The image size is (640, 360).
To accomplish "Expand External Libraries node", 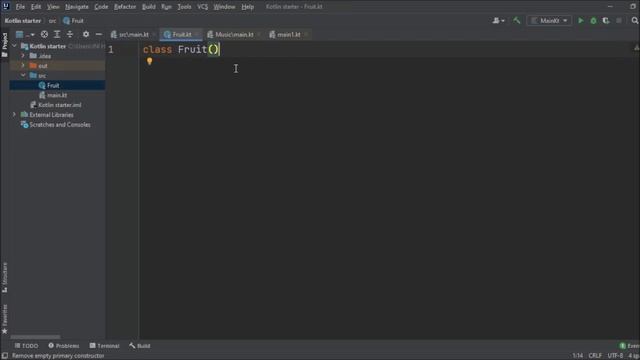I will (x=14, y=115).
